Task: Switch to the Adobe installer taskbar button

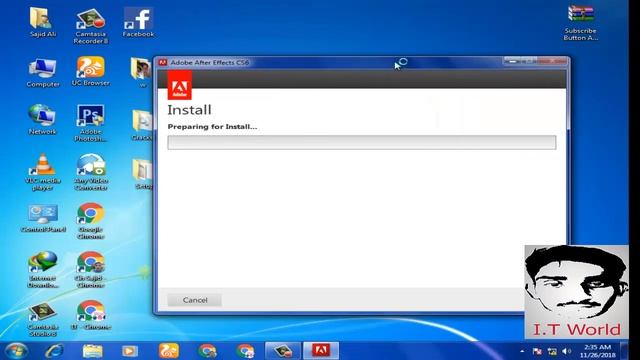Action: coord(321,351)
